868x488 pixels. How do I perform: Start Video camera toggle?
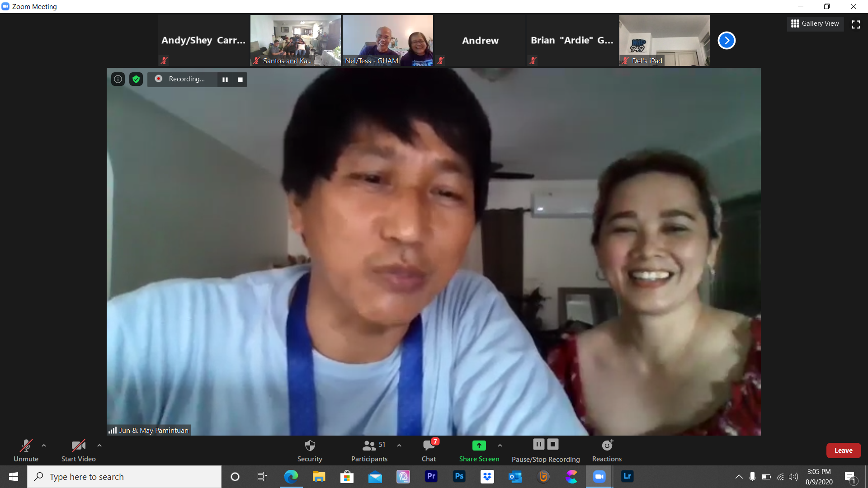click(x=78, y=450)
